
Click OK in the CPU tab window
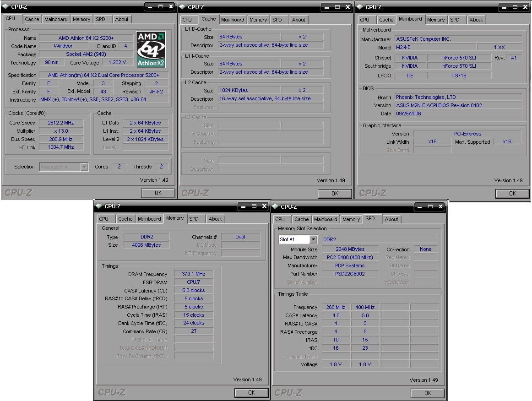click(158, 193)
